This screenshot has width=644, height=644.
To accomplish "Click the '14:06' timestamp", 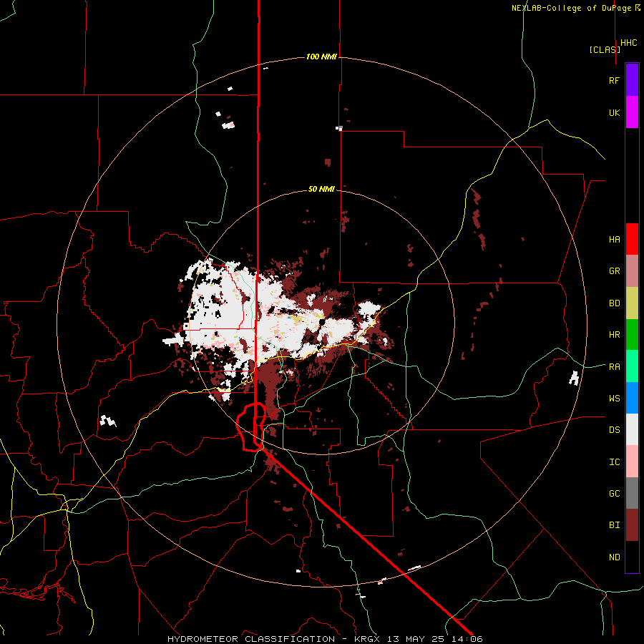I will [x=468, y=639].
